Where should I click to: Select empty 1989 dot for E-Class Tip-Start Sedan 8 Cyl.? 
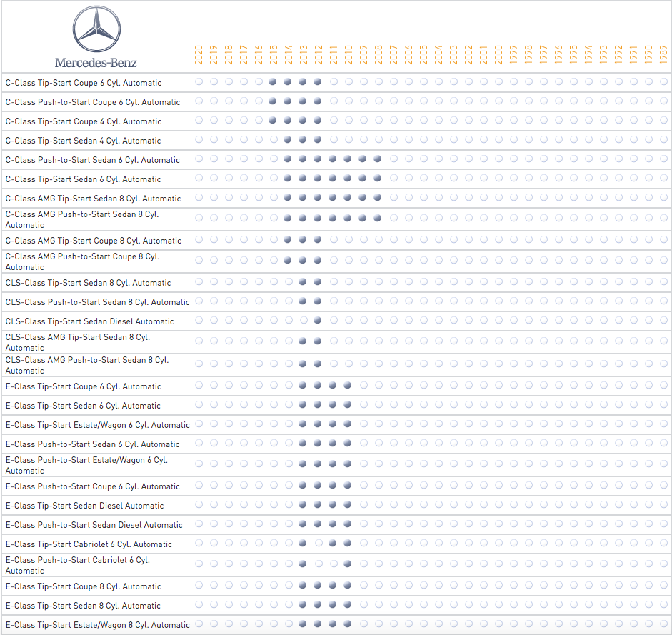pos(663,604)
